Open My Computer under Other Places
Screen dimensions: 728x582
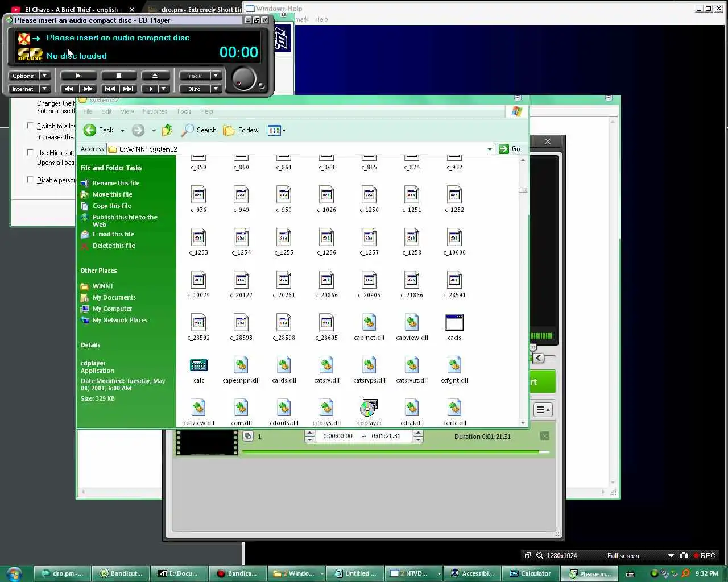point(112,309)
